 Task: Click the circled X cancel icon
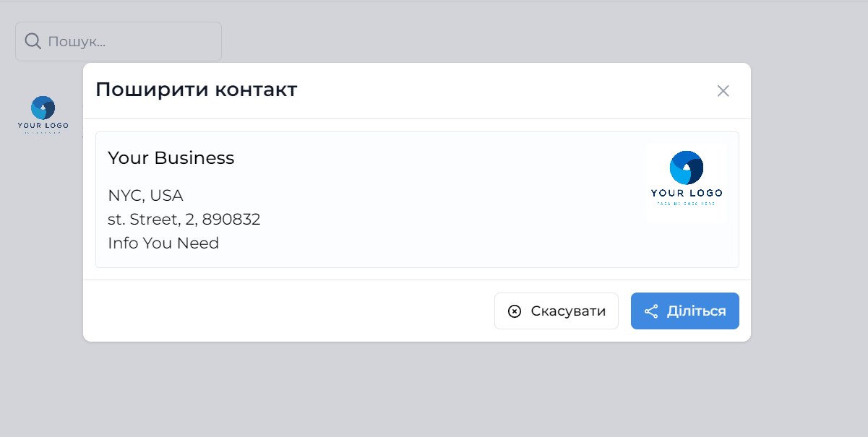(x=515, y=311)
